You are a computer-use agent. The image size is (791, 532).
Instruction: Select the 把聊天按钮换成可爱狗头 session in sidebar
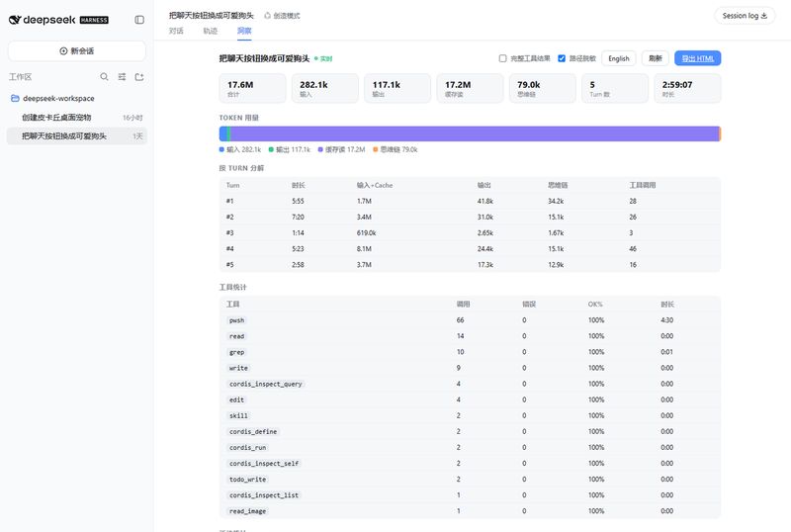(x=77, y=135)
